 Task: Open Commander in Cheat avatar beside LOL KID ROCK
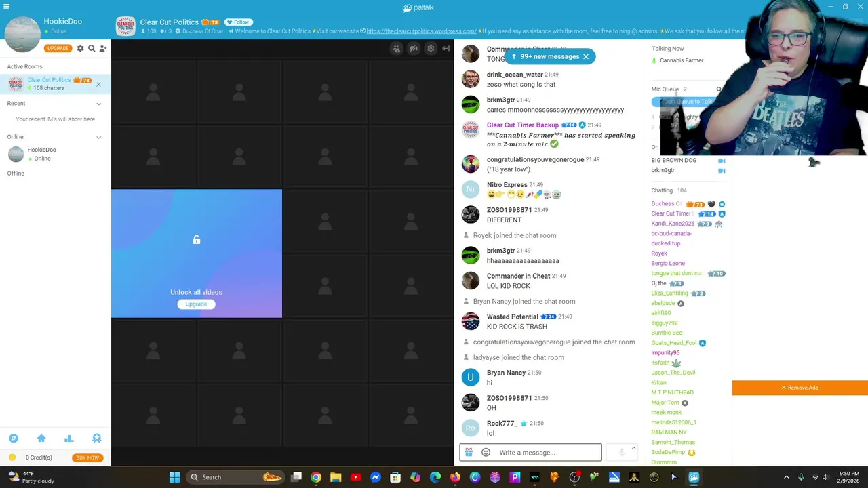[470, 281]
